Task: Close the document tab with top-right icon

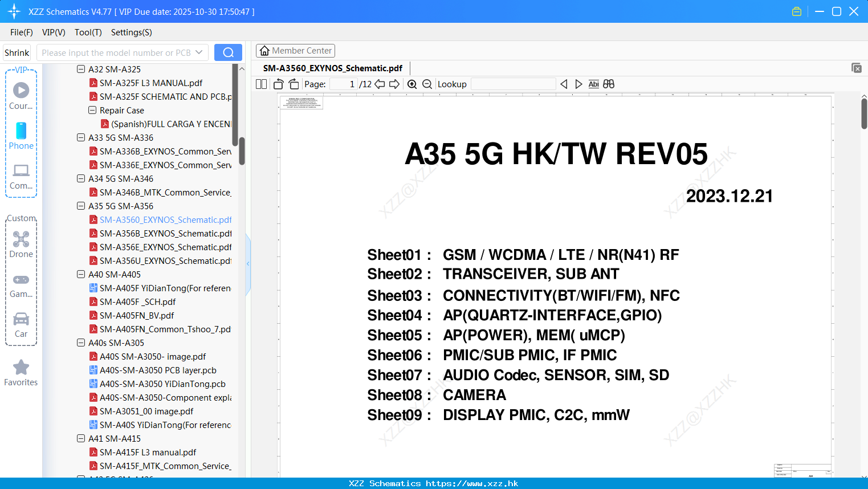Action: tap(856, 68)
